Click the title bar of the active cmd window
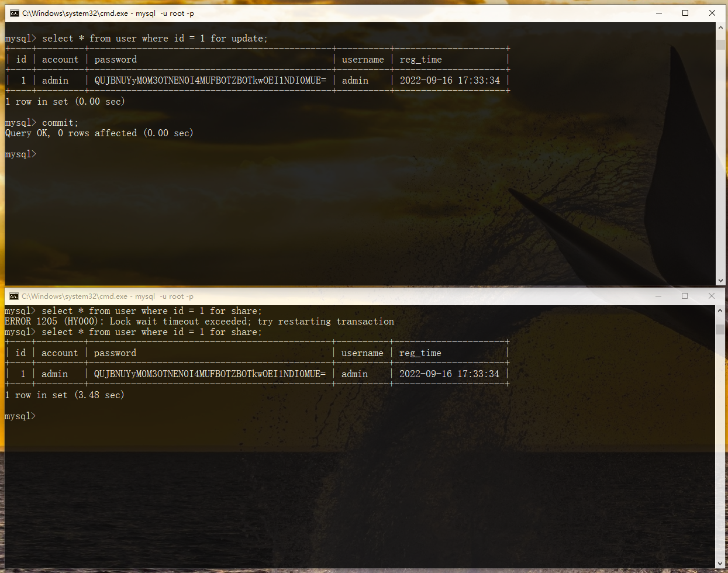 click(351, 13)
